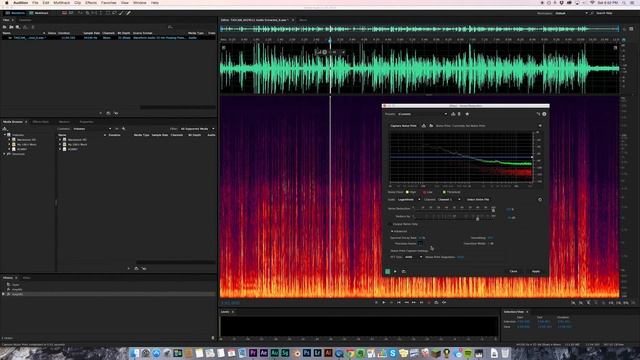Select the audio file row in Files panel
This screenshot has height=360, width=640.
pos(109,38)
